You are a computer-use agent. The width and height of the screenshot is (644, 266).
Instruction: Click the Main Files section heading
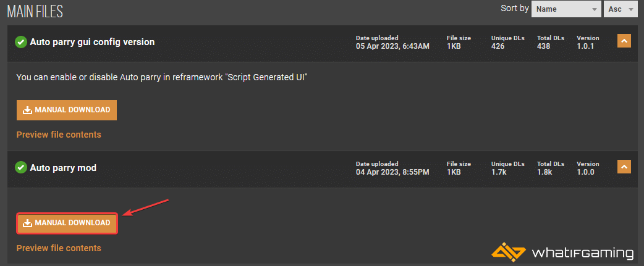[35, 11]
